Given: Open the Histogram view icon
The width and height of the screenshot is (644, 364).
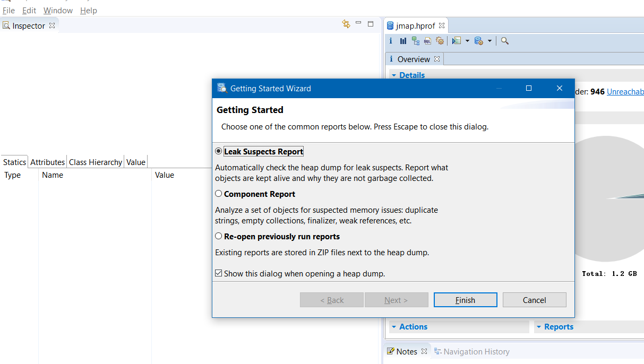Looking at the screenshot, I should pos(403,41).
